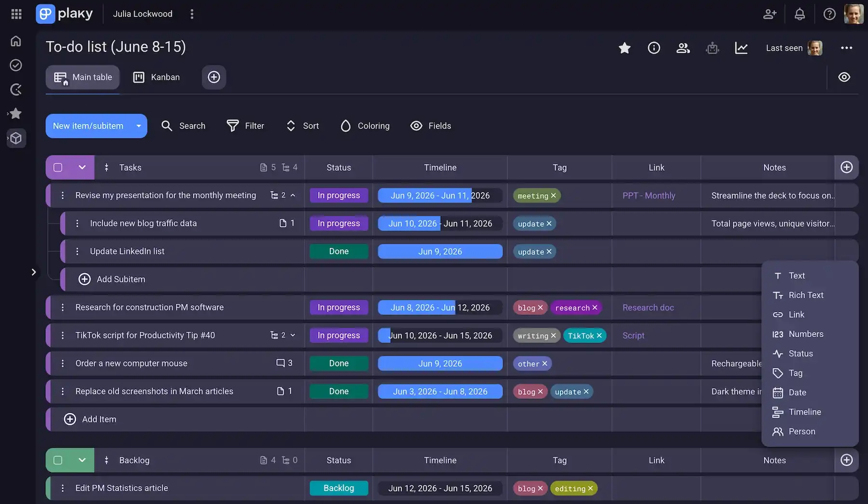The height and width of the screenshot is (504, 868).
Task: Expand subitems of TikTok script row
Action: click(x=293, y=335)
